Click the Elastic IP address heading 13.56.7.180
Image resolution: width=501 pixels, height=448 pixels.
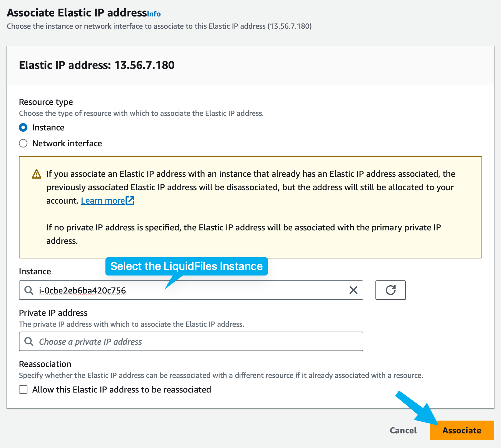pyautogui.click(x=97, y=65)
